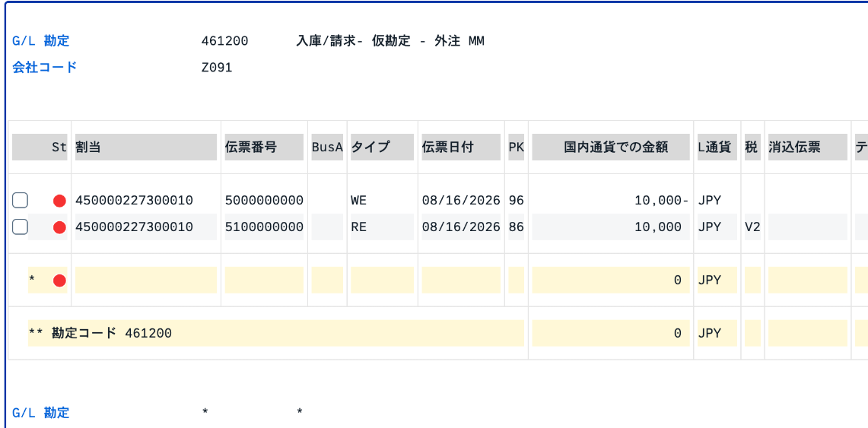
Task: Click red status icon in RE row
Action: pos(60,227)
